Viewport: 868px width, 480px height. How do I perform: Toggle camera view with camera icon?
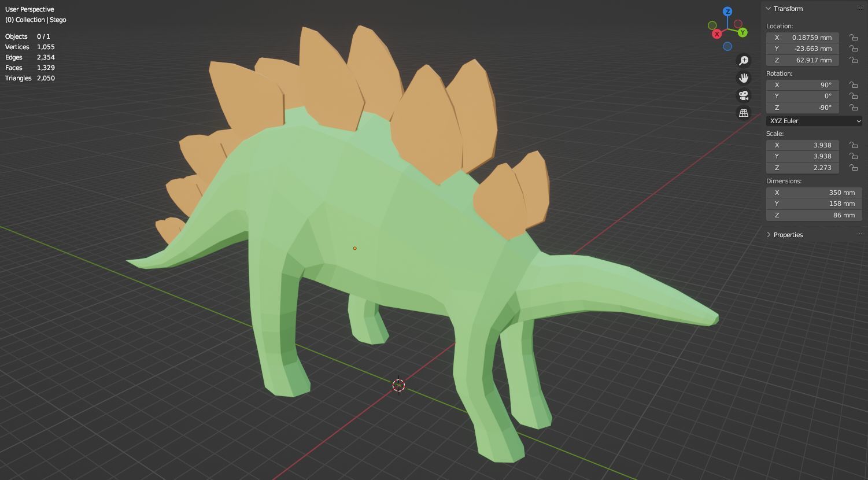(x=744, y=95)
